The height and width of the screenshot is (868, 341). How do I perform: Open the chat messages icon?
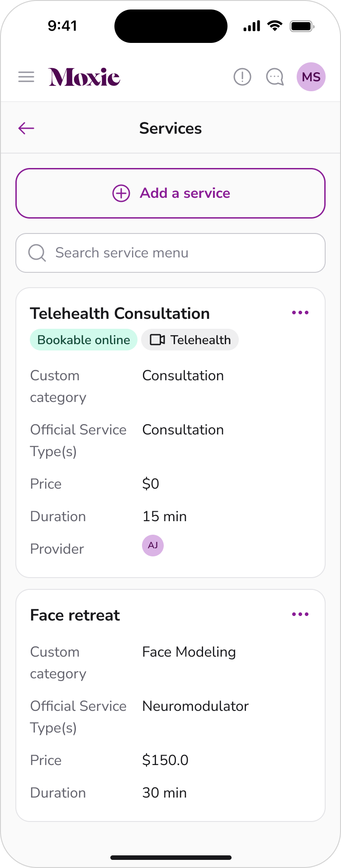(275, 77)
